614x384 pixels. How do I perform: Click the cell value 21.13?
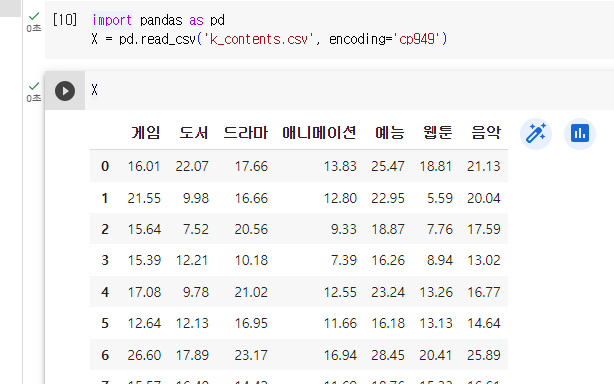point(484,166)
